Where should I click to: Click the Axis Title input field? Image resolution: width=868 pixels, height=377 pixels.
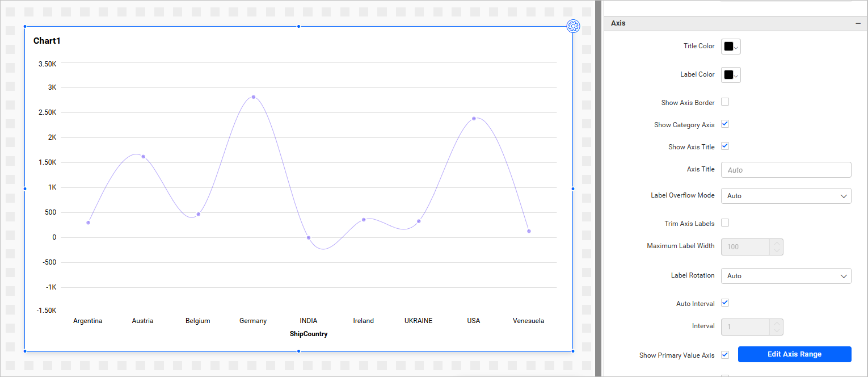click(x=786, y=170)
